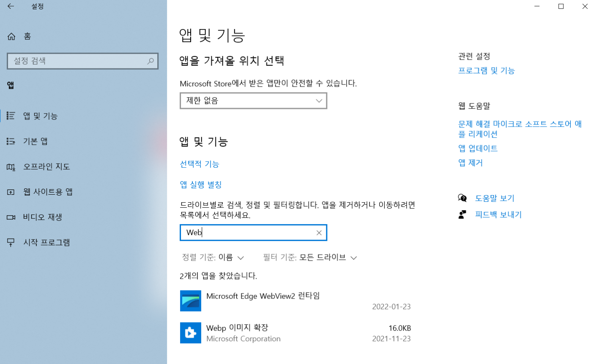This screenshot has height=364, width=591.
Task: Go back with the arrow icon
Action: (x=11, y=6)
